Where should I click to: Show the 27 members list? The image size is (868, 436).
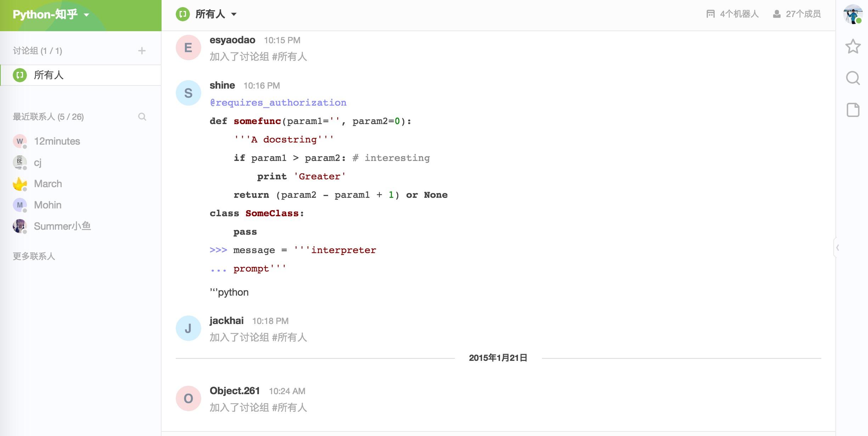tap(797, 14)
